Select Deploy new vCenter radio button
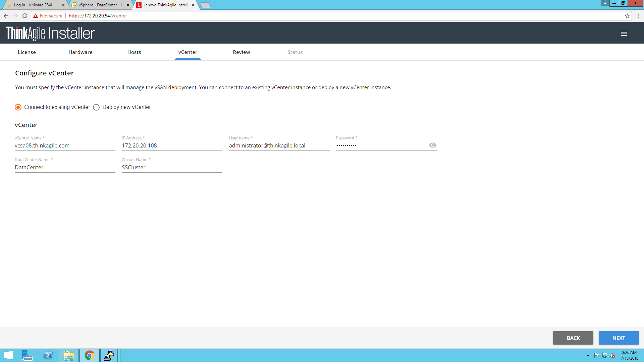The image size is (644, 362). [x=96, y=107]
